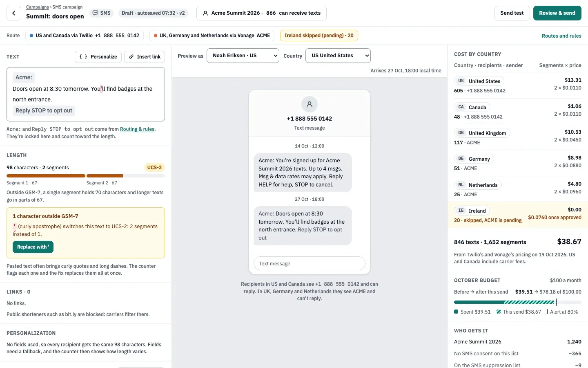Click the Spent $39.51 legend entry

472,312
